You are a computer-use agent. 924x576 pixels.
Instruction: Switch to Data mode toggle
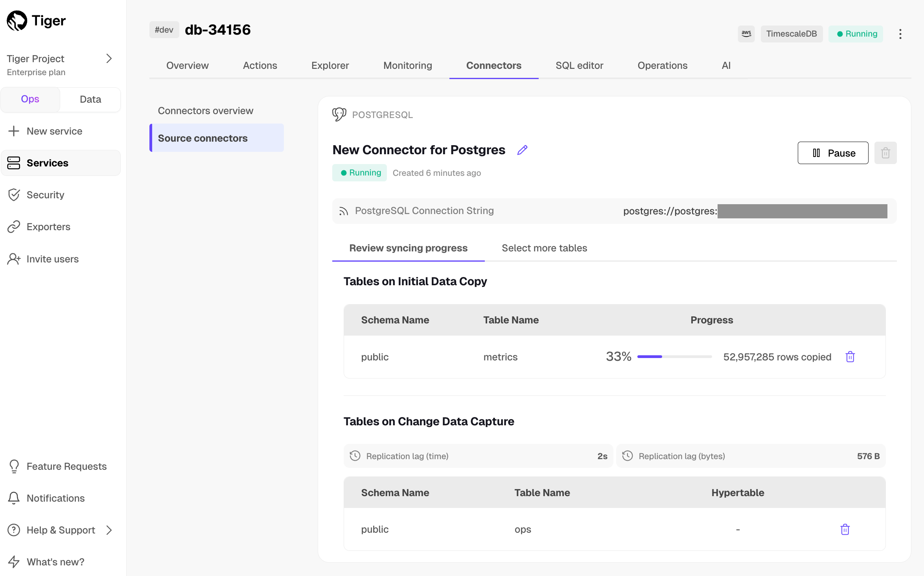90,99
